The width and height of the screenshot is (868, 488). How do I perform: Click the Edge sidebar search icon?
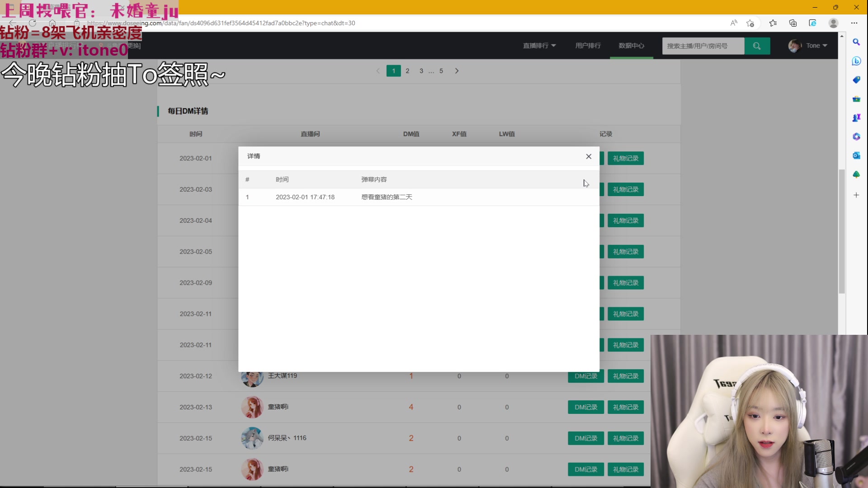pyautogui.click(x=856, y=42)
